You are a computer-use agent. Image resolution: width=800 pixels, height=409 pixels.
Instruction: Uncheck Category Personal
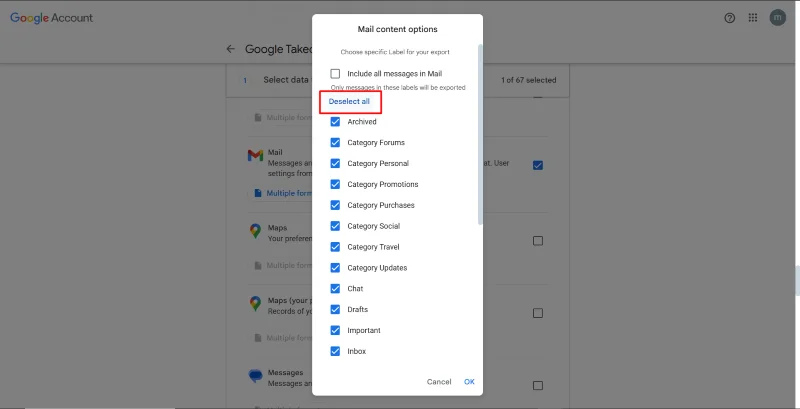coord(335,163)
